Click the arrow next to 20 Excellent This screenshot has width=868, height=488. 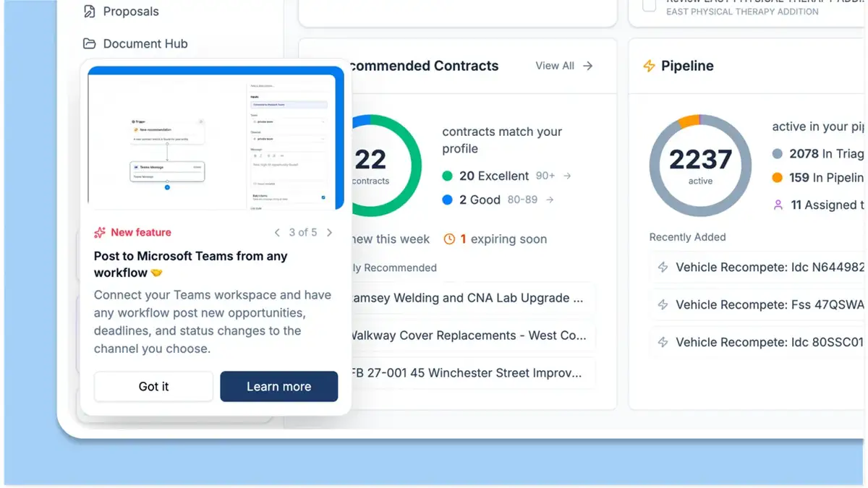[567, 176]
